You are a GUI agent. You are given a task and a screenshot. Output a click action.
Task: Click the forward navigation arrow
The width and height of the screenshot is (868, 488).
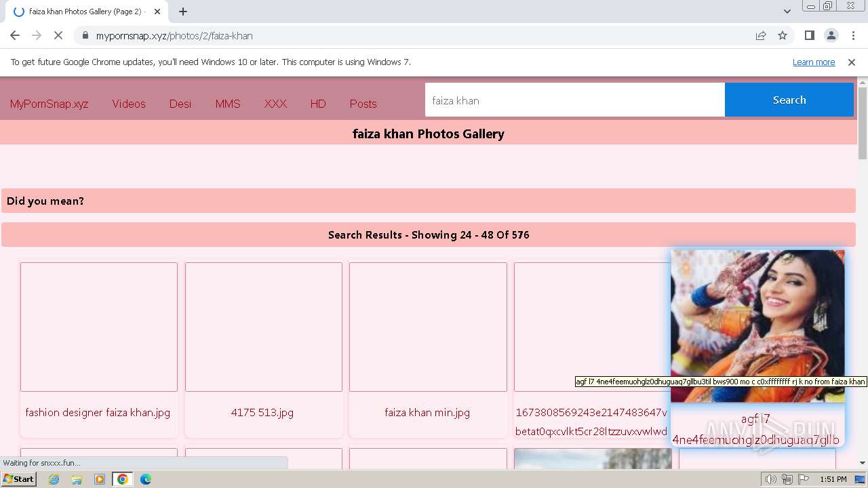(x=37, y=35)
